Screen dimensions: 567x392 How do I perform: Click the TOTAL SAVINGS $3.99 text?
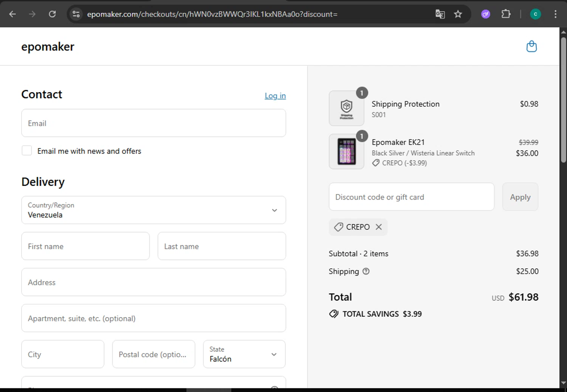[x=382, y=314]
